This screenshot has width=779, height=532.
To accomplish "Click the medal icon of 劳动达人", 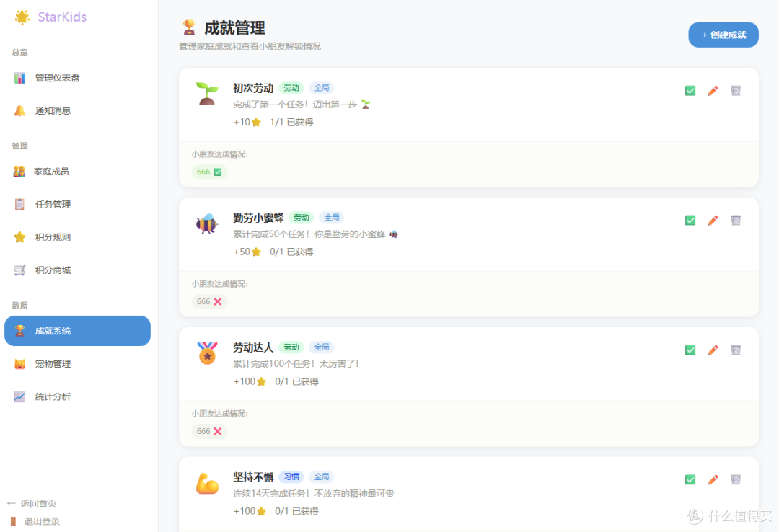I will pos(207,353).
